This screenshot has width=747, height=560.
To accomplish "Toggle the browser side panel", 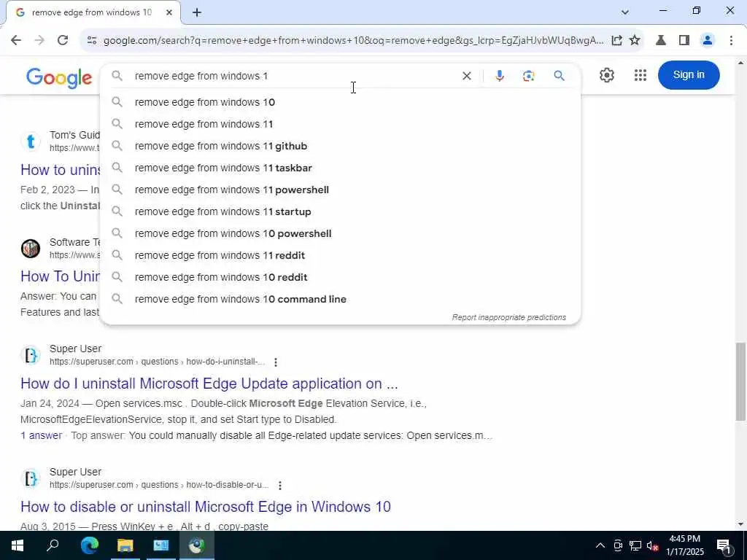I will pyautogui.click(x=684, y=41).
